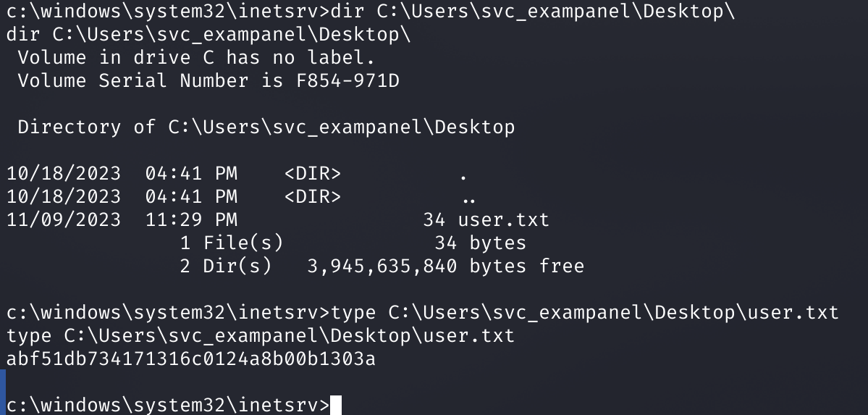This screenshot has width=868, height=415.
Task: Click the first <DIR> entry in the listing
Action: (x=313, y=173)
